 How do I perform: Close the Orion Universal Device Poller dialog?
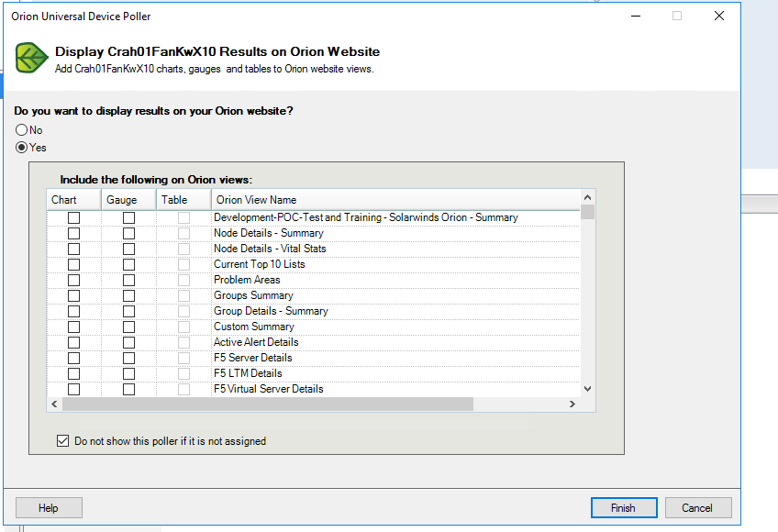[719, 16]
